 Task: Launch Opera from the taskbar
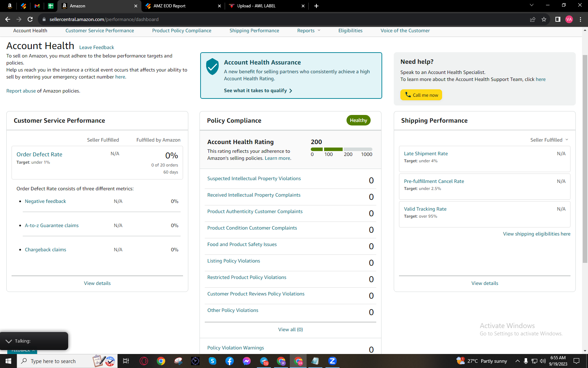(x=144, y=361)
